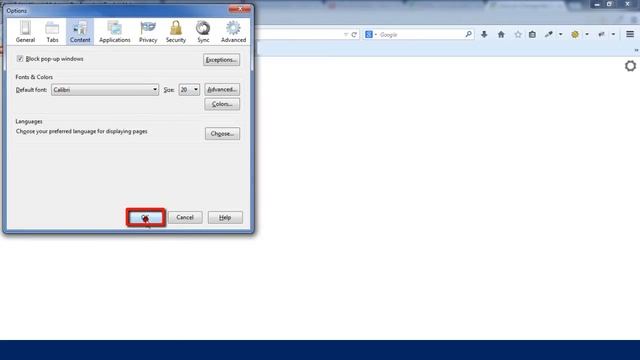Focus the Google search box

(420, 35)
